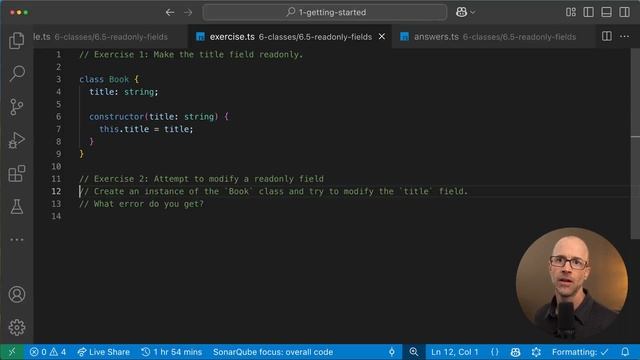This screenshot has height=360, width=640.
Task: Click the pin-shaped icon in status bar
Action: 392,352
